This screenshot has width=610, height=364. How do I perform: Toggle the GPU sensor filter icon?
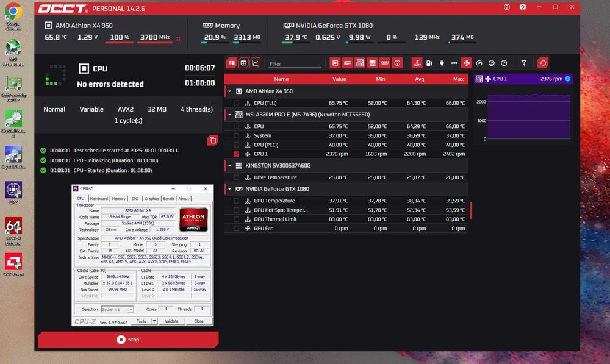tap(348, 63)
